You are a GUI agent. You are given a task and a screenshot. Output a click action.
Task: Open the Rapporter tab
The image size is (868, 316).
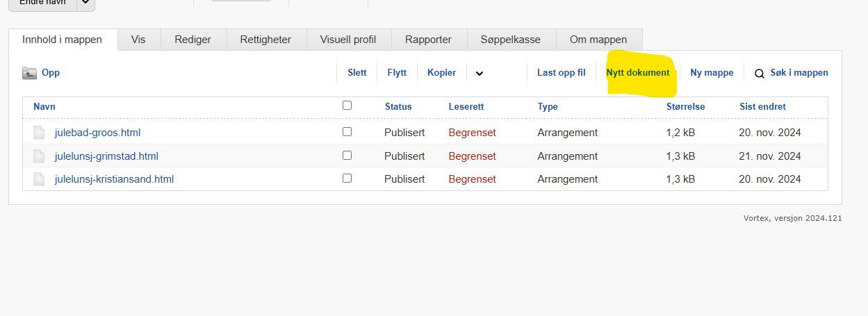tap(428, 40)
